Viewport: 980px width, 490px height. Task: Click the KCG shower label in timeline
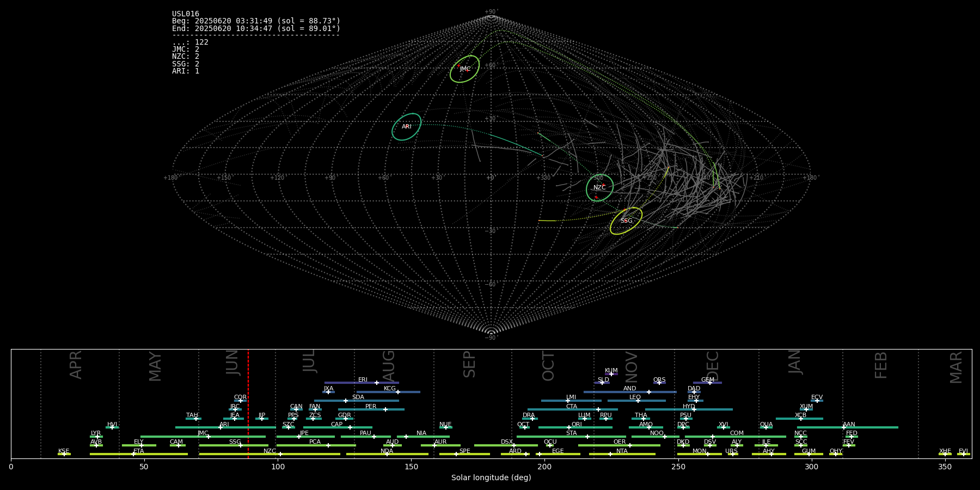click(390, 389)
